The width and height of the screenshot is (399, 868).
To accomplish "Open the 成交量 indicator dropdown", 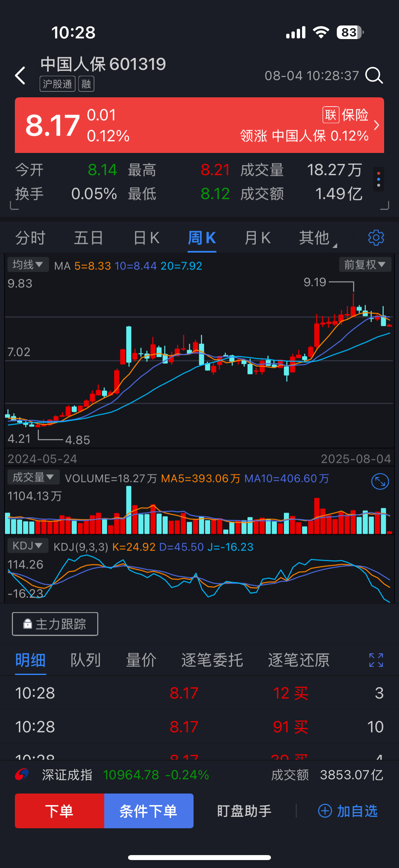I will [34, 477].
